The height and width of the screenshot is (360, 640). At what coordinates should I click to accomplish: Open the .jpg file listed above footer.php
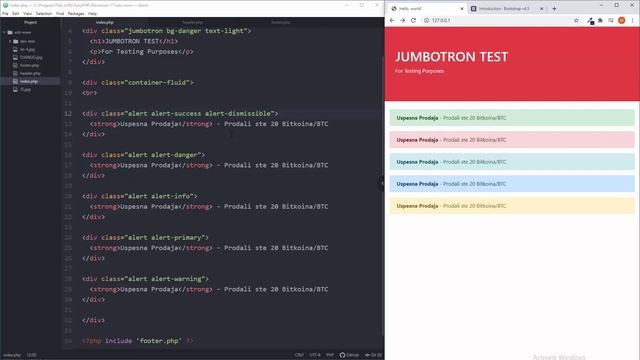(x=31, y=58)
